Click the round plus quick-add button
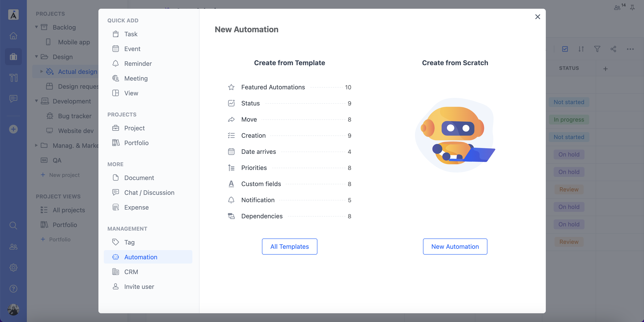This screenshot has height=322, width=644. pyautogui.click(x=13, y=129)
